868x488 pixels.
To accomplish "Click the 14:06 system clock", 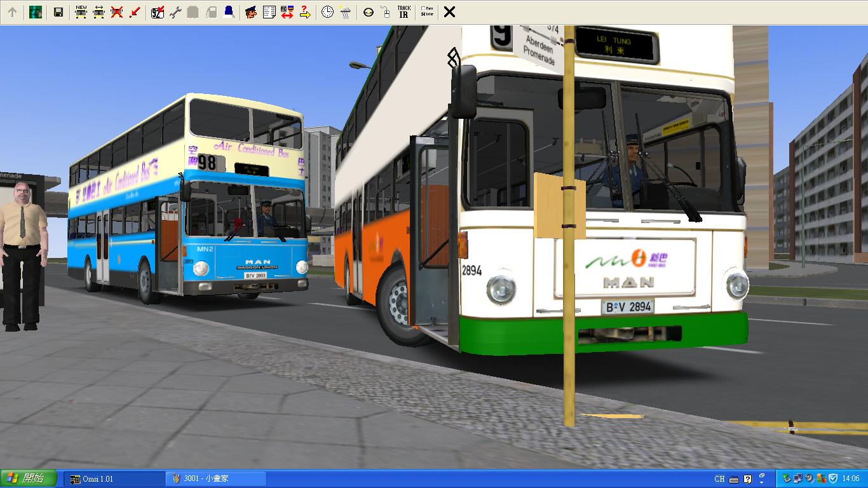I will pyautogui.click(x=850, y=478).
